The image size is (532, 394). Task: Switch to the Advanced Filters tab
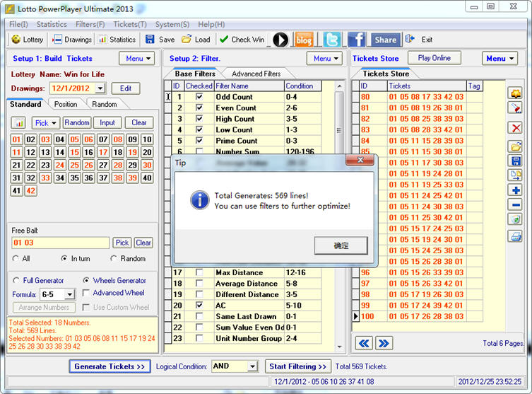point(256,74)
